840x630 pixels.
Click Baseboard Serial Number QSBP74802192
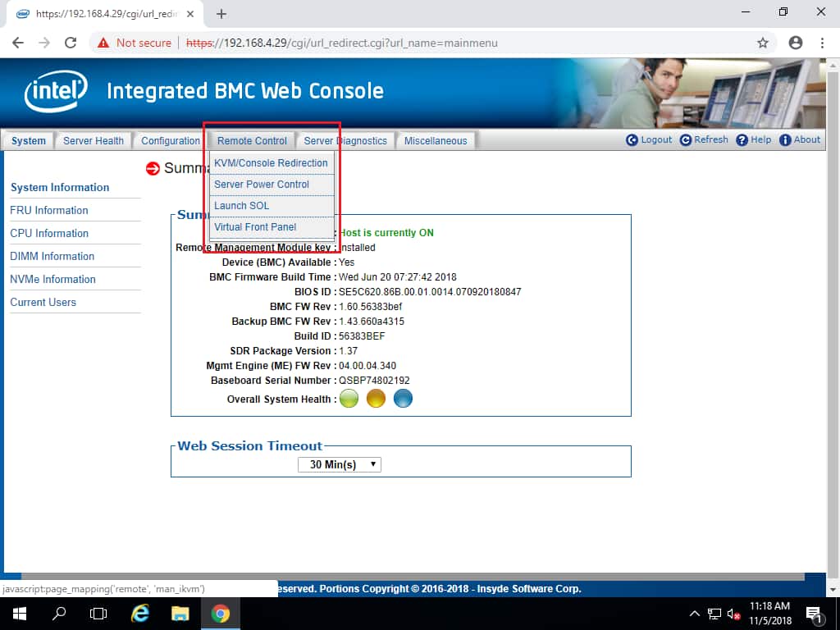point(374,381)
